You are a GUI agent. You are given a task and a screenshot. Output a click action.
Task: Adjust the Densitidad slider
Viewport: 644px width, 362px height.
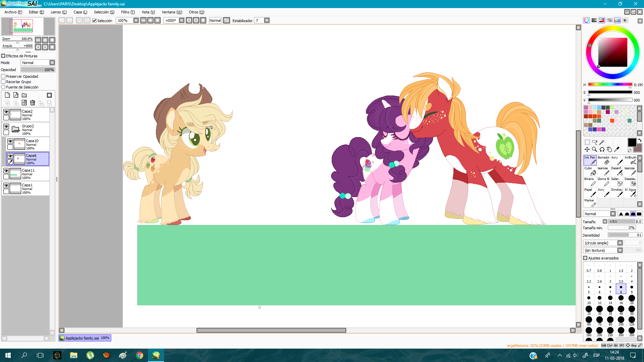[x=625, y=235]
